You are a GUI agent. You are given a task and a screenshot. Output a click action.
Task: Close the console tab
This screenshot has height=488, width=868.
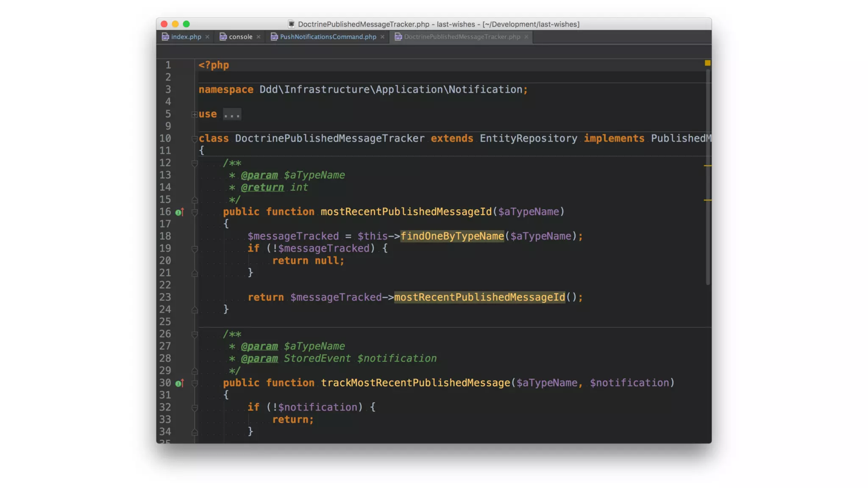(259, 37)
